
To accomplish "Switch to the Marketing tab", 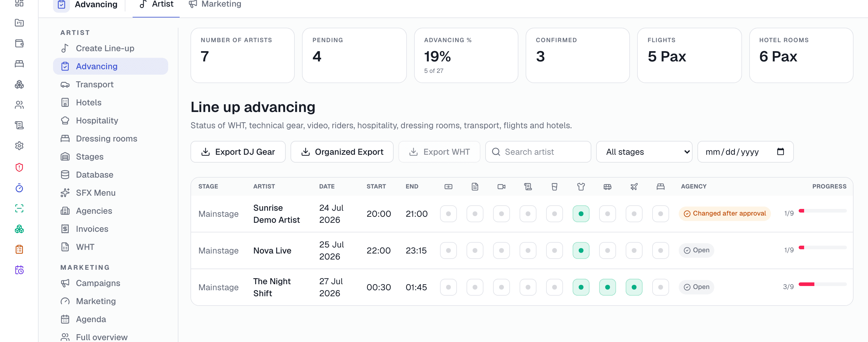I will pos(215,5).
